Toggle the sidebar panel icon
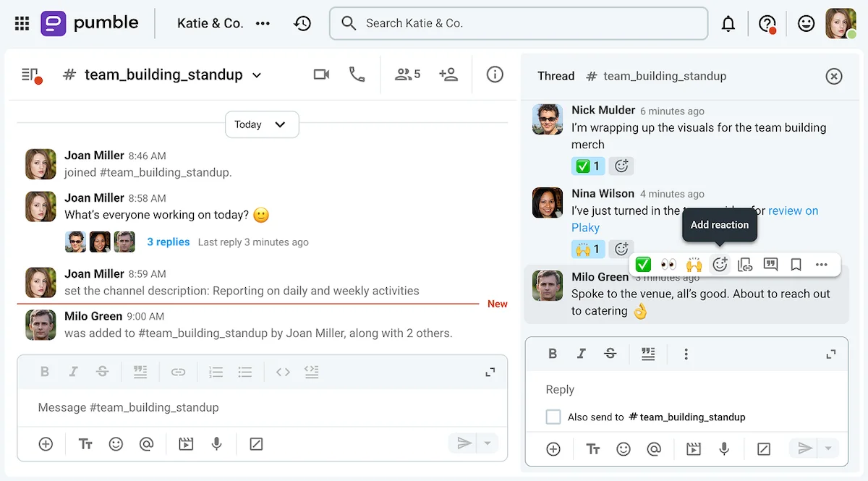Image resolution: width=868 pixels, height=481 pixels. (30, 75)
